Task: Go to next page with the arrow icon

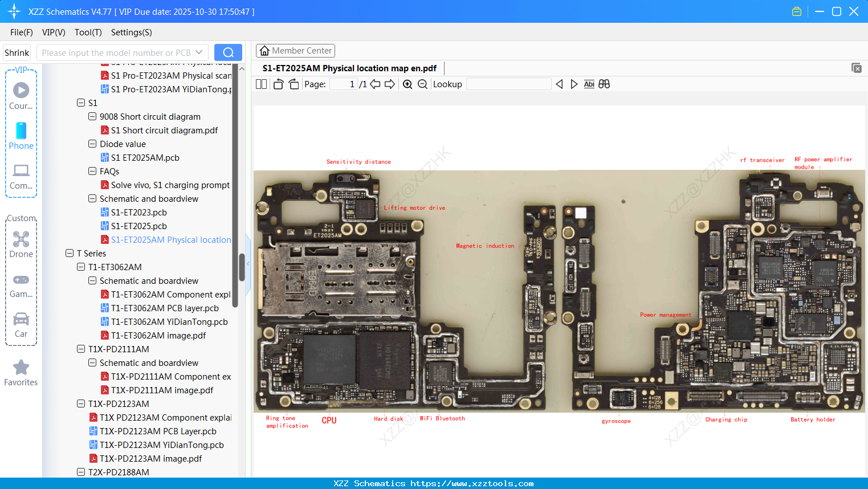Action: (x=390, y=84)
